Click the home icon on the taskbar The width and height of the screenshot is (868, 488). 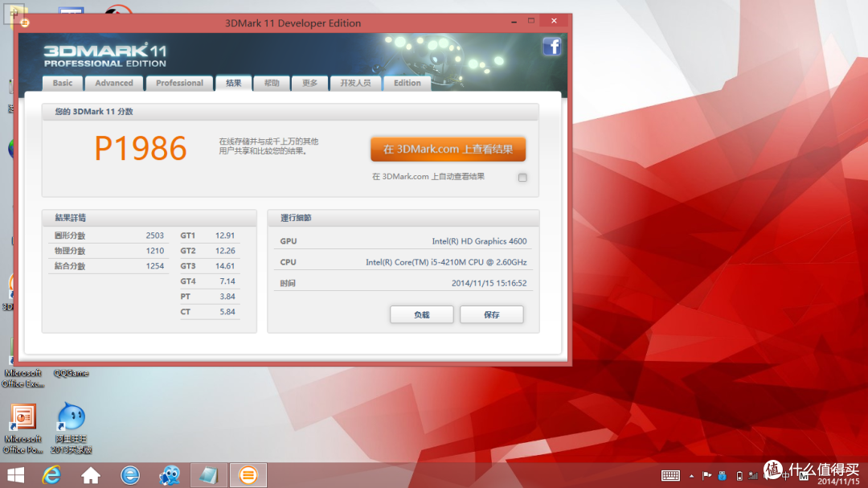pos(91,475)
